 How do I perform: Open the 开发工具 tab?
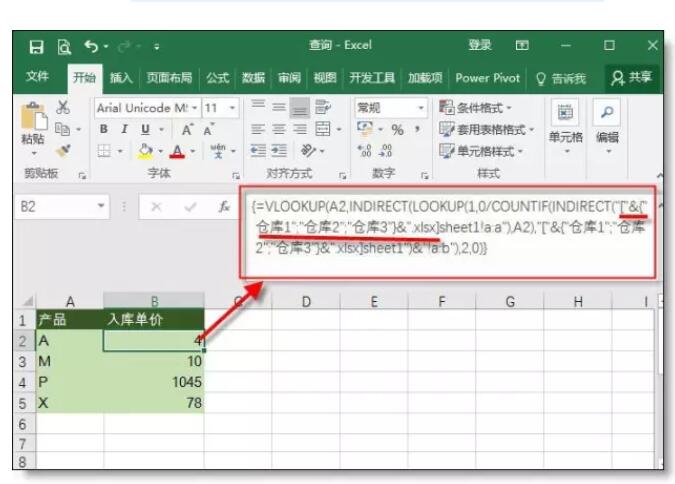[372, 78]
